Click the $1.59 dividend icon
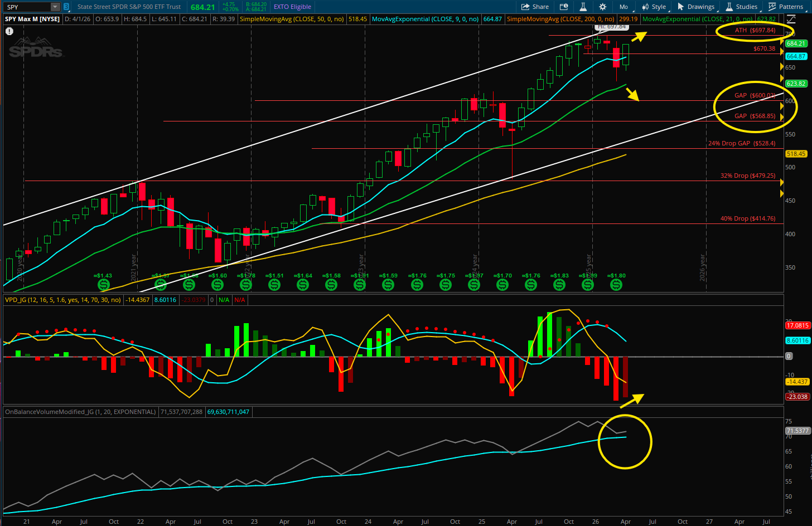 tap(388, 285)
